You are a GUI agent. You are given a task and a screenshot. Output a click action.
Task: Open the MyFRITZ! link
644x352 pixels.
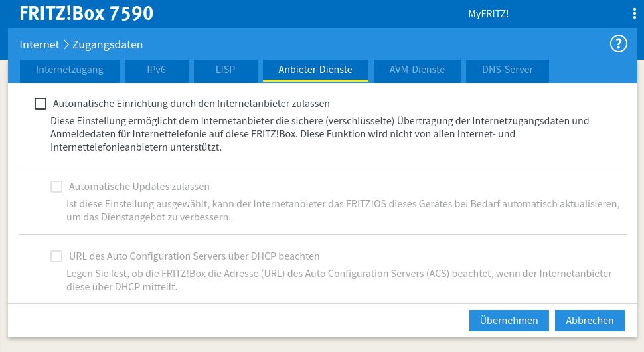(x=488, y=14)
